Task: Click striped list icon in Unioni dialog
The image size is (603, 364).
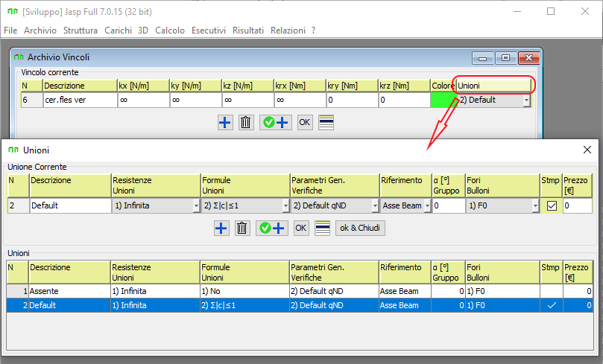Action: pos(322,228)
